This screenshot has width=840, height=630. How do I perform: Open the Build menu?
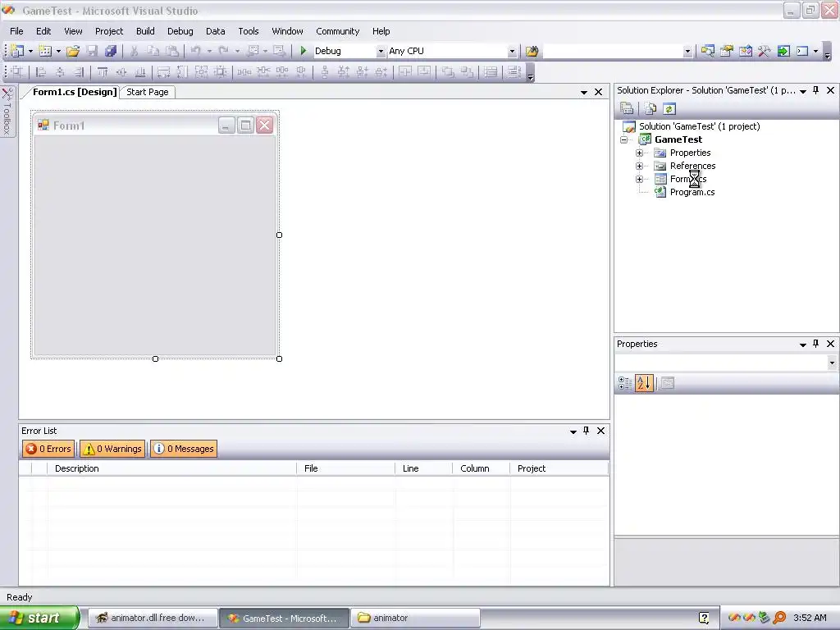pyautogui.click(x=145, y=31)
